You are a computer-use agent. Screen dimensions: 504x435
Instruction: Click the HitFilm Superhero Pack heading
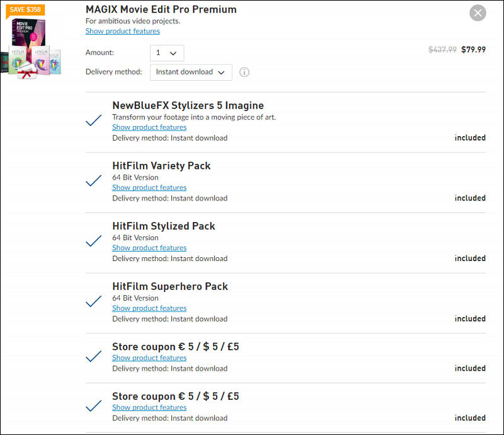[170, 286]
